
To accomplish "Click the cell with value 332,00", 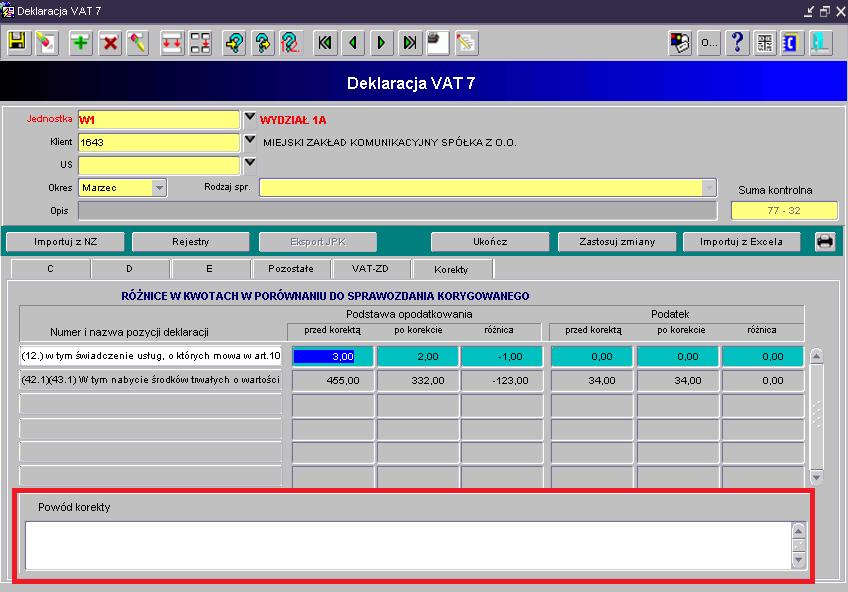I will coord(418,381).
